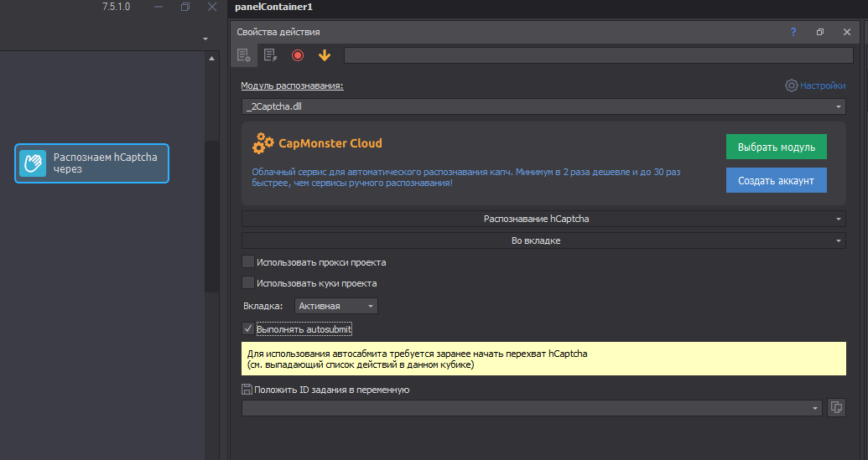Click the 7.5.1.0 version number
The width and height of the screenshot is (868, 460).
pos(117,7)
